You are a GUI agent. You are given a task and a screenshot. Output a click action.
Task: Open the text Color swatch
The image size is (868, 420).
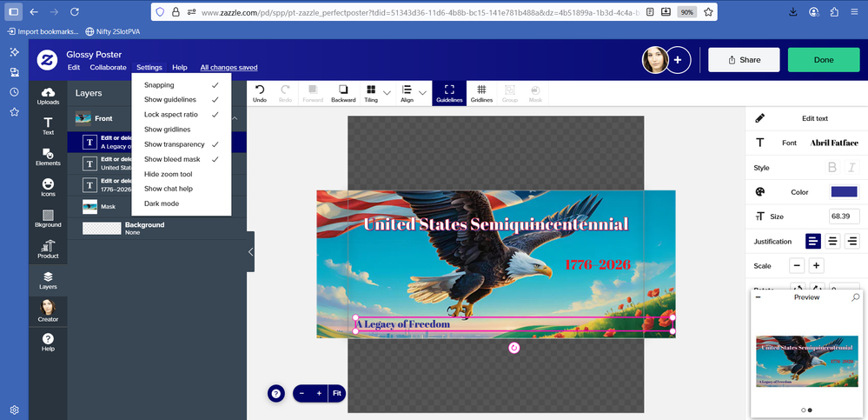(x=844, y=192)
